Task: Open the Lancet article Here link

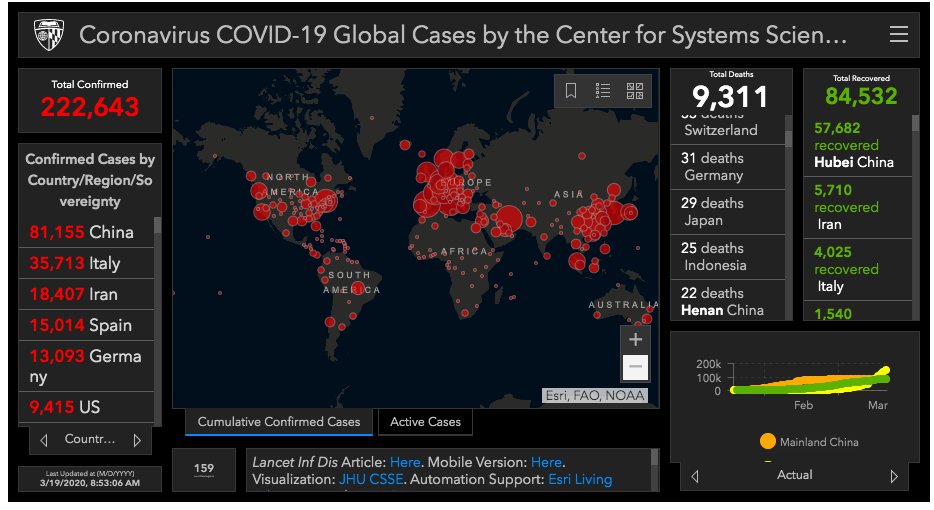Action: point(405,462)
